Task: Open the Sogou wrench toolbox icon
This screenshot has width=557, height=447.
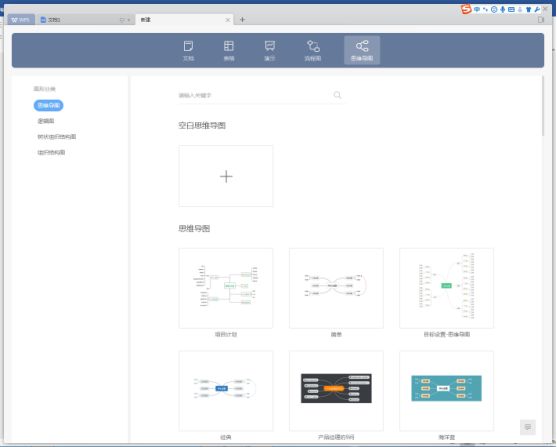Action: (537, 10)
